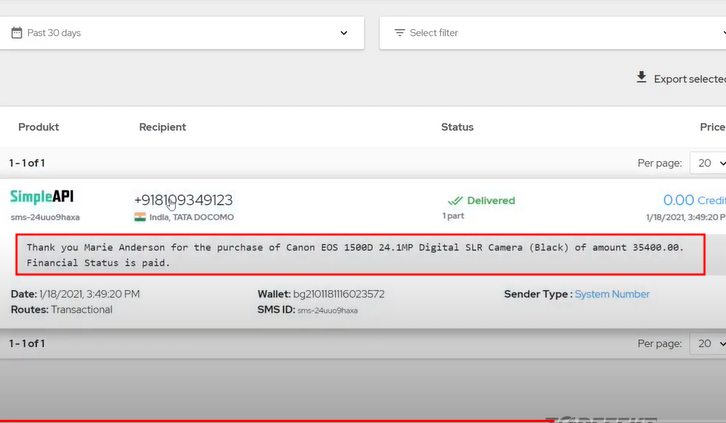This screenshot has height=423, width=726.
Task: Click the 0.00 Credits price
Action: click(x=694, y=200)
